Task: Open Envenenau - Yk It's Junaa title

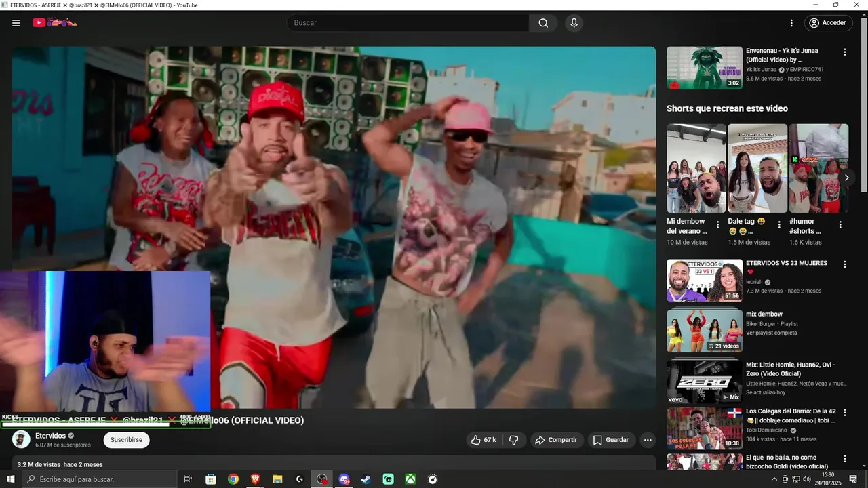Action: point(782,55)
